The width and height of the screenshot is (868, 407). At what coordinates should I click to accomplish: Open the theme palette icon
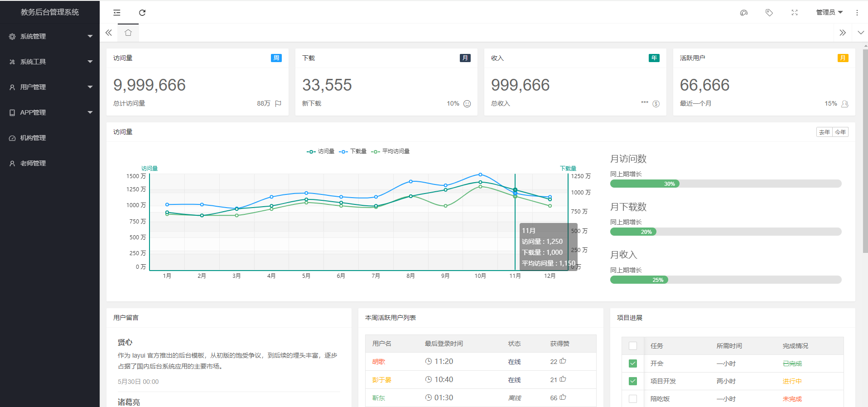[744, 13]
